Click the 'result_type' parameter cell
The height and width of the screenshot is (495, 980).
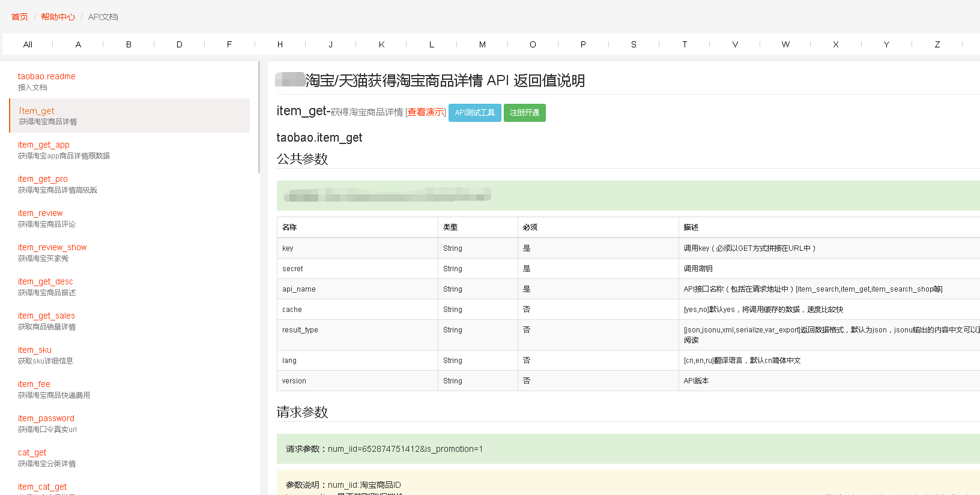(x=357, y=335)
